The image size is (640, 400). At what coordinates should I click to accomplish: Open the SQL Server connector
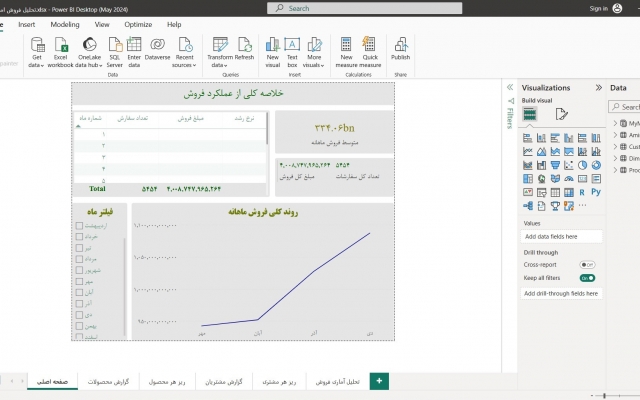(115, 52)
